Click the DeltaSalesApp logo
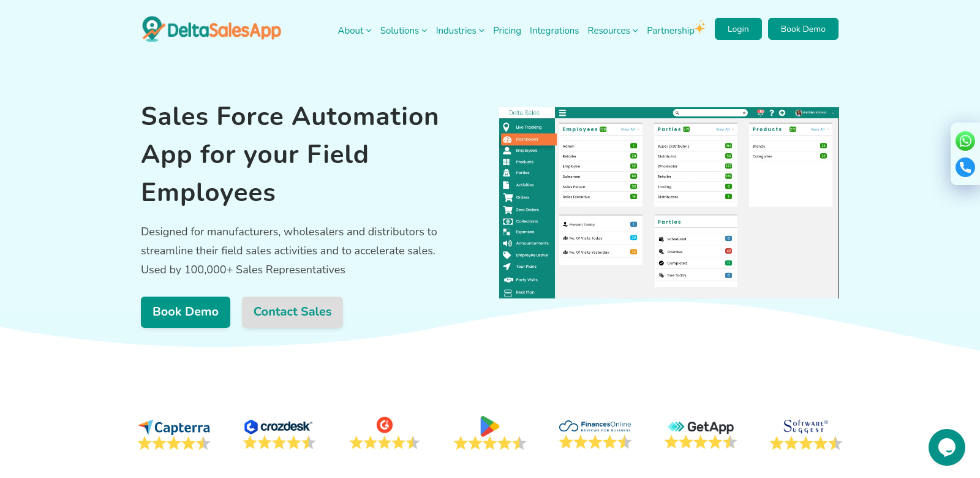 pyautogui.click(x=211, y=29)
